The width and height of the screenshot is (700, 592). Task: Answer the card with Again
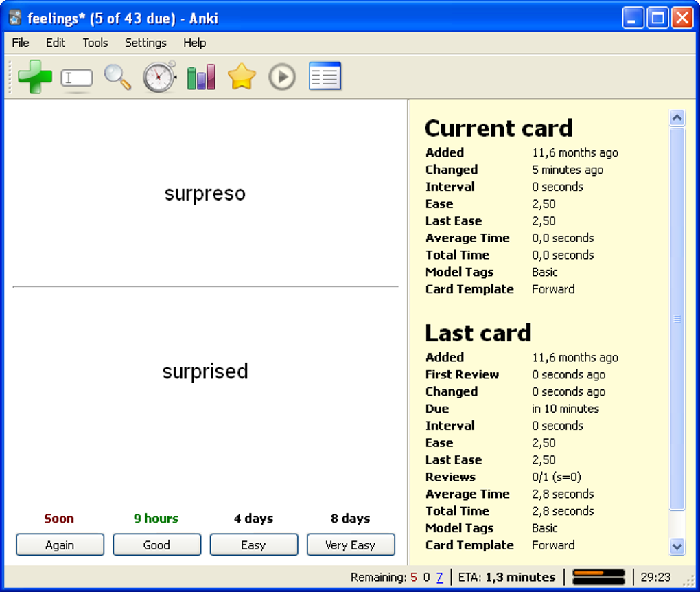(59, 545)
